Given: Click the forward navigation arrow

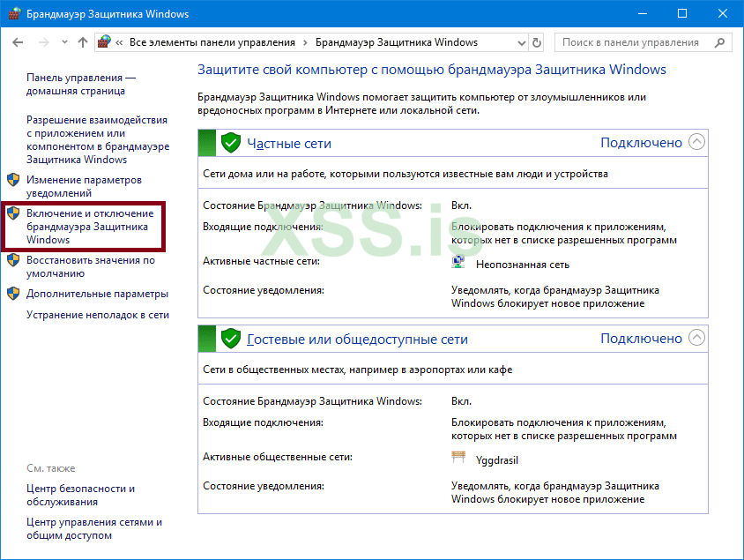Looking at the screenshot, I should click(44, 42).
